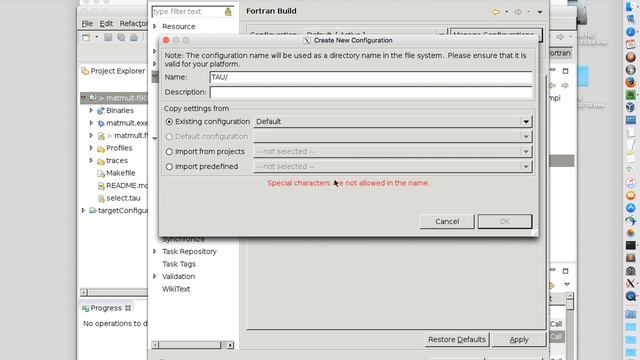
Task: Click the traces folder icon
Action: pos(101,161)
